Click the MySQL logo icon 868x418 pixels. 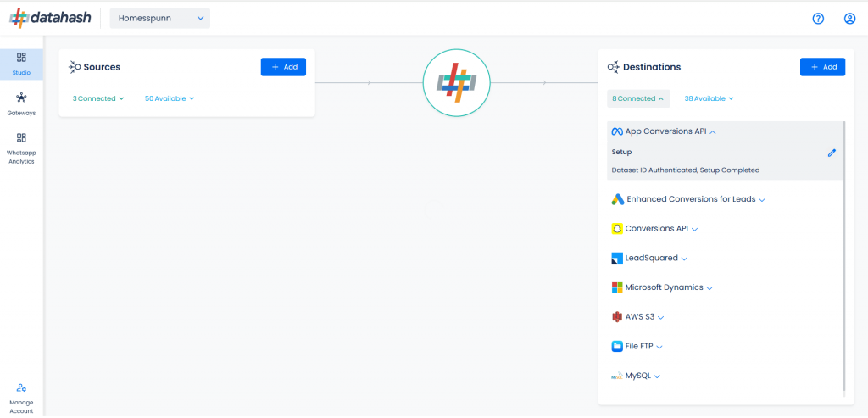pos(617,376)
